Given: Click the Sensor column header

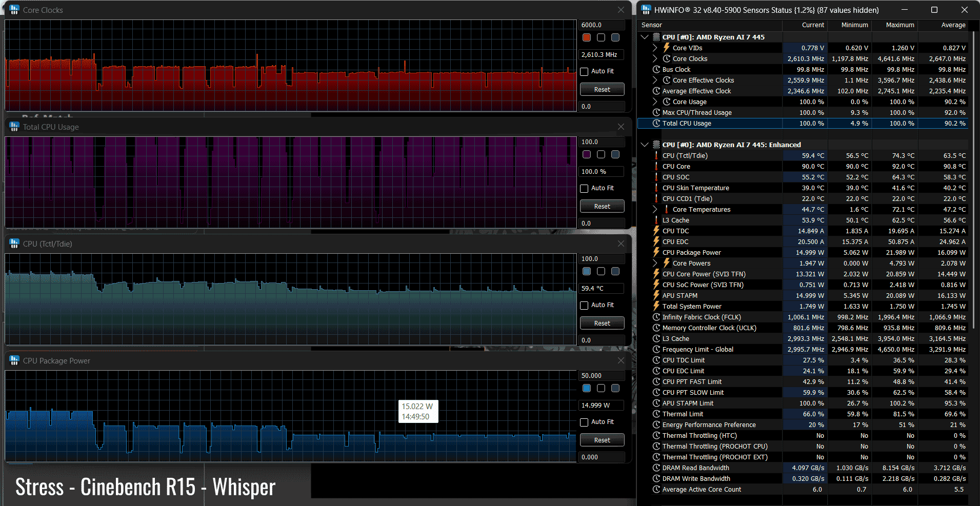Looking at the screenshot, I should tap(710, 25).
